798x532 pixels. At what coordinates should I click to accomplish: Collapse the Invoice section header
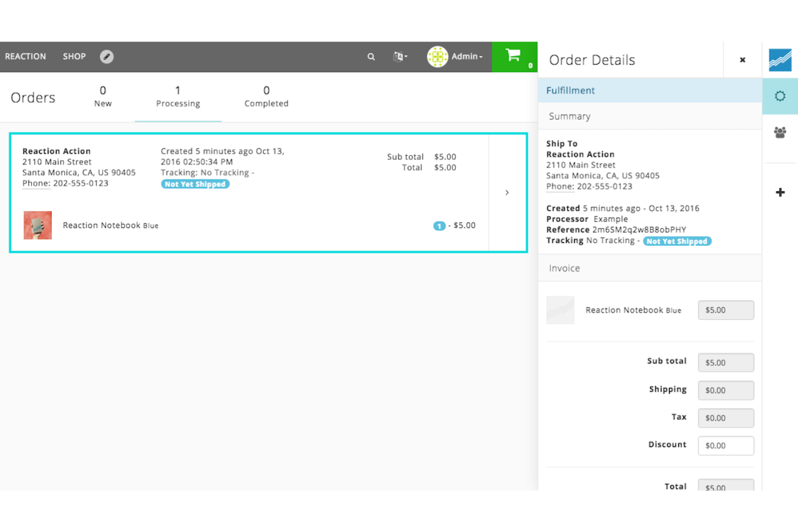point(650,268)
